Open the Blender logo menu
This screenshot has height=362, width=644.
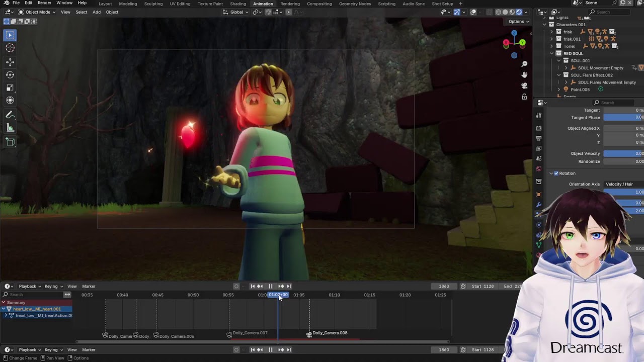tap(6, 3)
